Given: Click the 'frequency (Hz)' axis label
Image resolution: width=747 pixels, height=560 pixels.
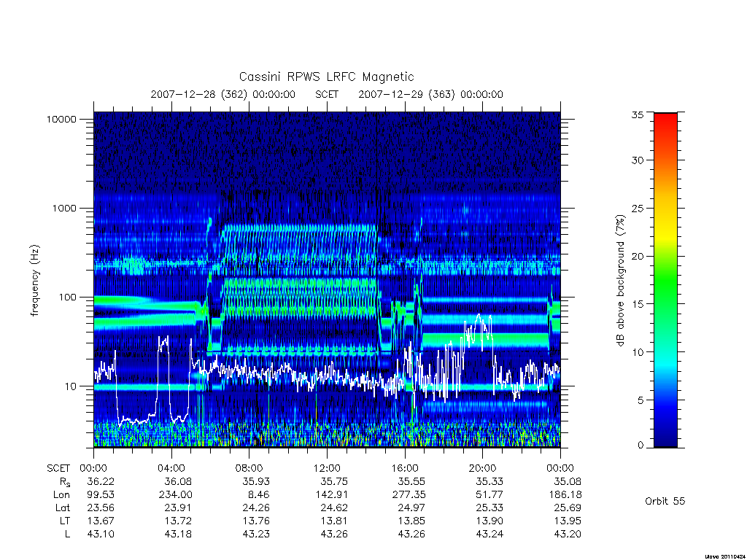Looking at the screenshot, I should click(35, 281).
